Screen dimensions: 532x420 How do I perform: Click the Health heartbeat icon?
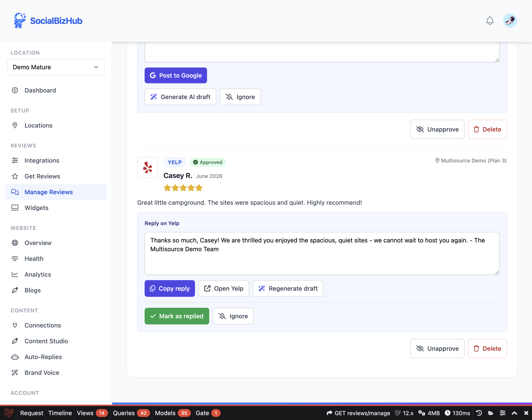(15, 259)
